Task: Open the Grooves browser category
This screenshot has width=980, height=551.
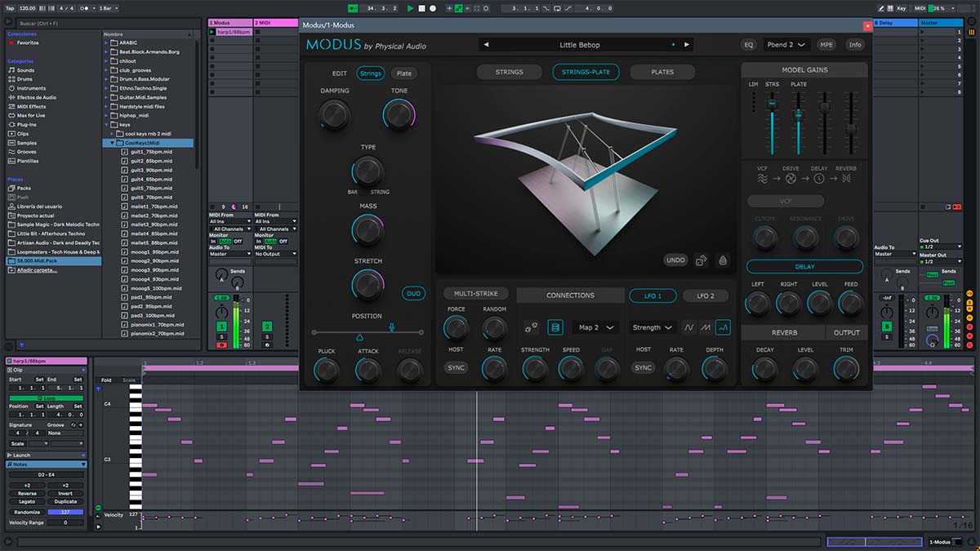Action: tap(27, 152)
